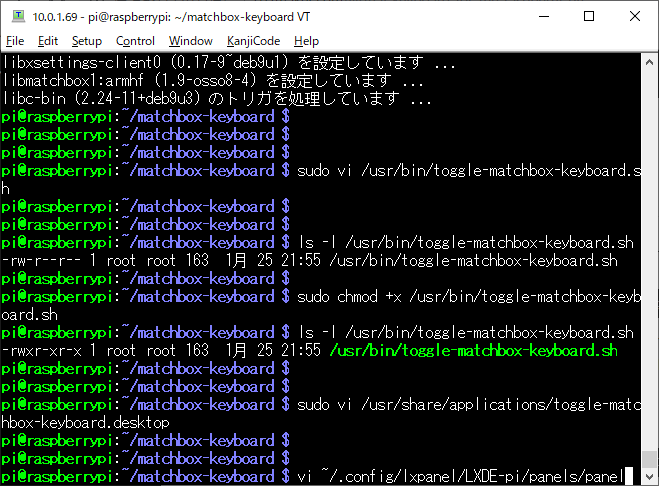Click the green /usr/bin/toggle-matchbox-keyboard.sh filename
The height and width of the screenshot is (486, 659).
474,351
